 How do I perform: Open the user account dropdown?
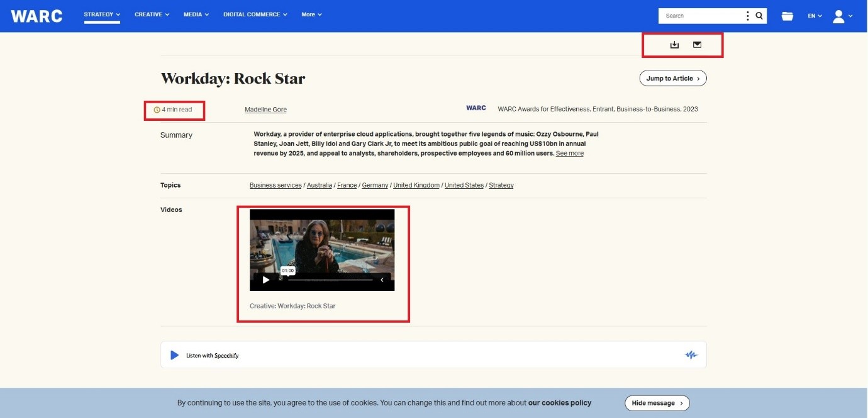[x=842, y=16]
